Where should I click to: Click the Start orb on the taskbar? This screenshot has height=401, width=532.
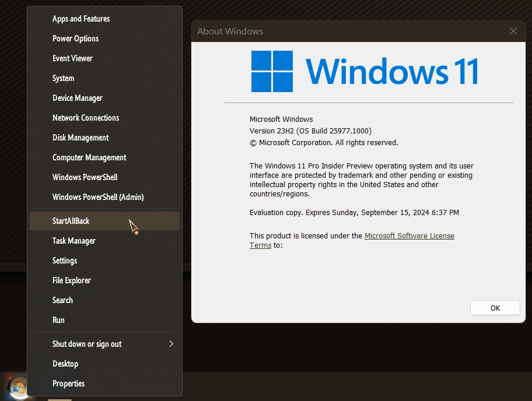click(x=17, y=387)
